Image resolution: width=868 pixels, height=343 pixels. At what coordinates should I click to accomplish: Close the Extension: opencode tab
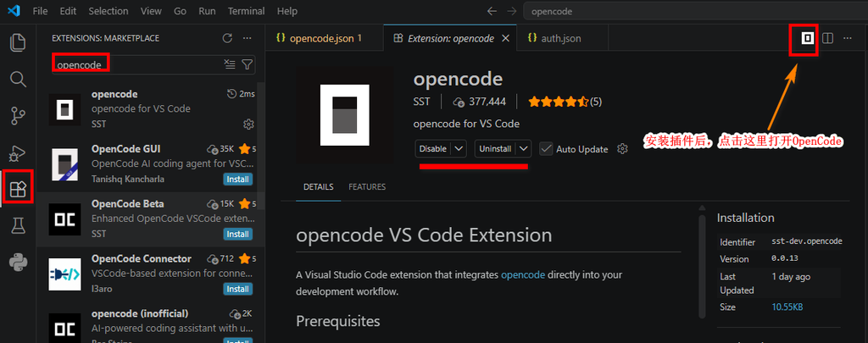point(505,39)
